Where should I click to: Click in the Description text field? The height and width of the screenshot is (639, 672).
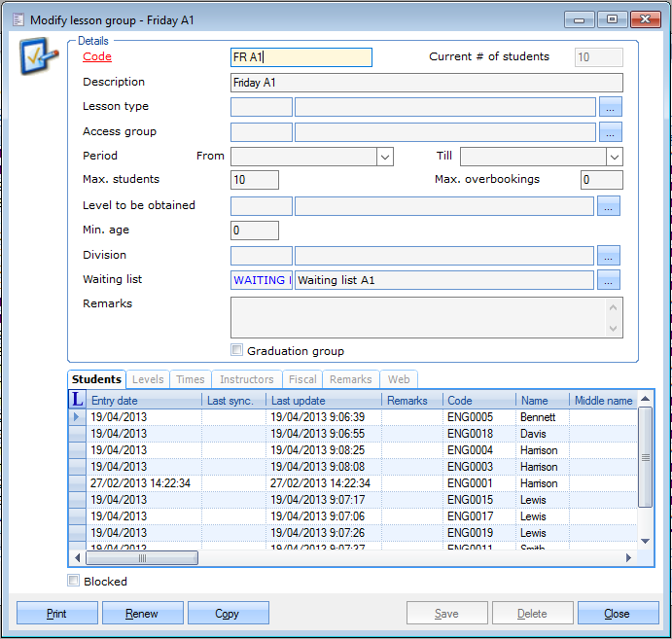pyautogui.click(x=426, y=83)
